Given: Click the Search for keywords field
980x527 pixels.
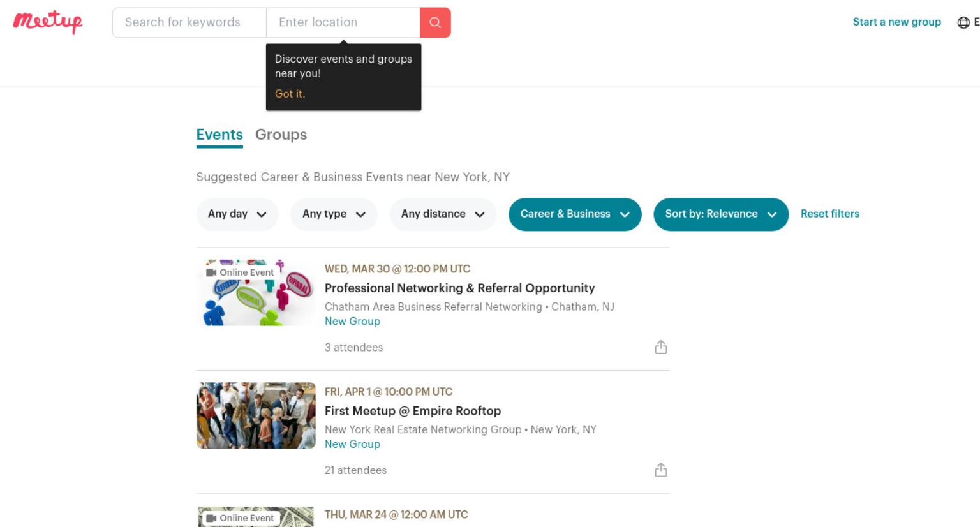Looking at the screenshot, I should [x=189, y=22].
